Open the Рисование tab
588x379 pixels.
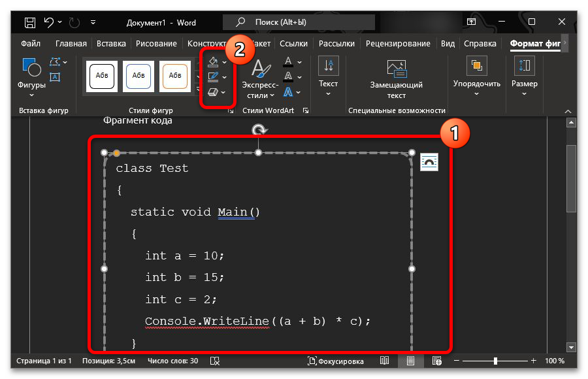click(x=156, y=44)
